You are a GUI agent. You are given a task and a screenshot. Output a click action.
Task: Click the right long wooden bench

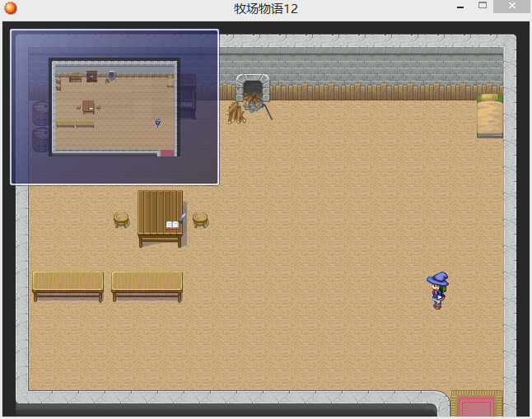click(x=147, y=286)
